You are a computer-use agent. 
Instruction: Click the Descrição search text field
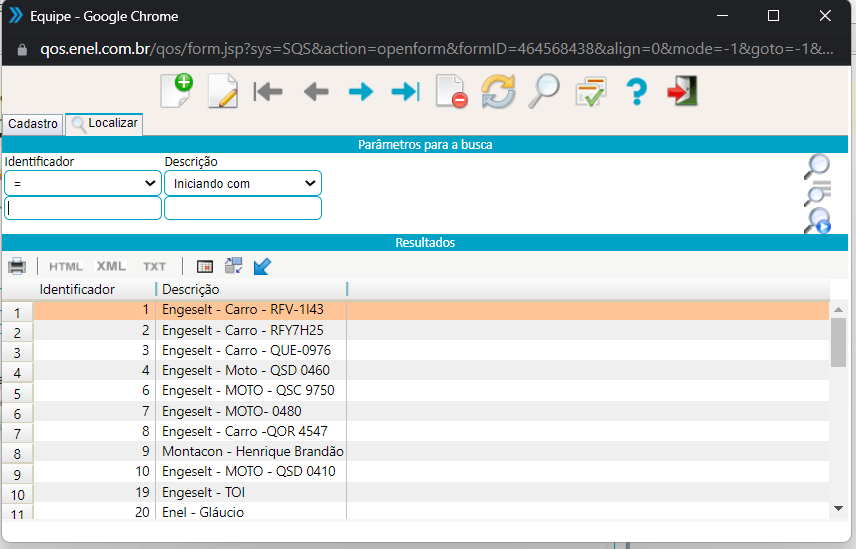(242, 208)
